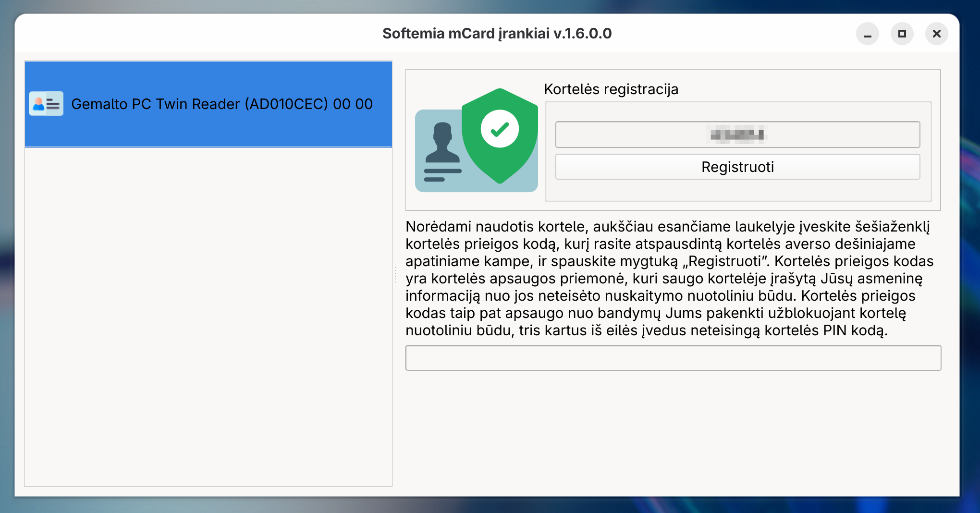980x513 pixels.
Task: Click the card reader icon in list
Action: coord(46,104)
